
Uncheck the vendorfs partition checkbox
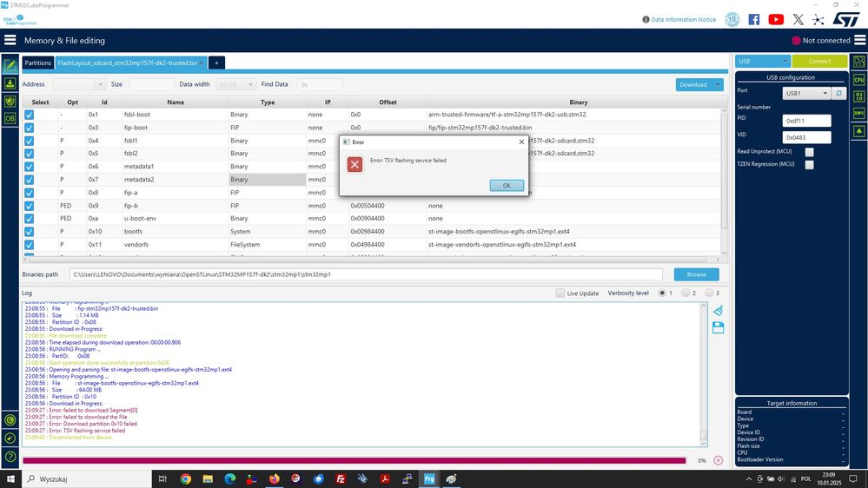coord(30,245)
